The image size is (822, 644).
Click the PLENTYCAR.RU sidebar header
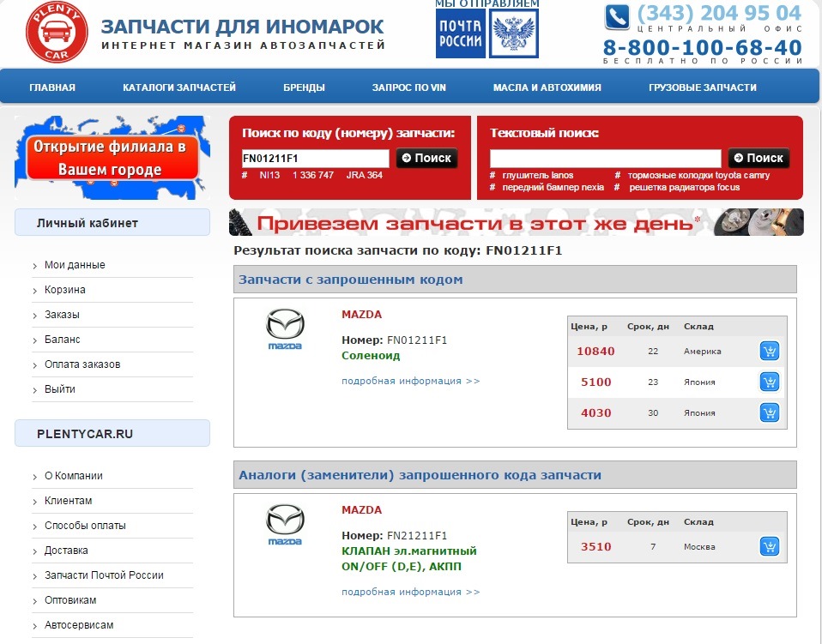112,433
